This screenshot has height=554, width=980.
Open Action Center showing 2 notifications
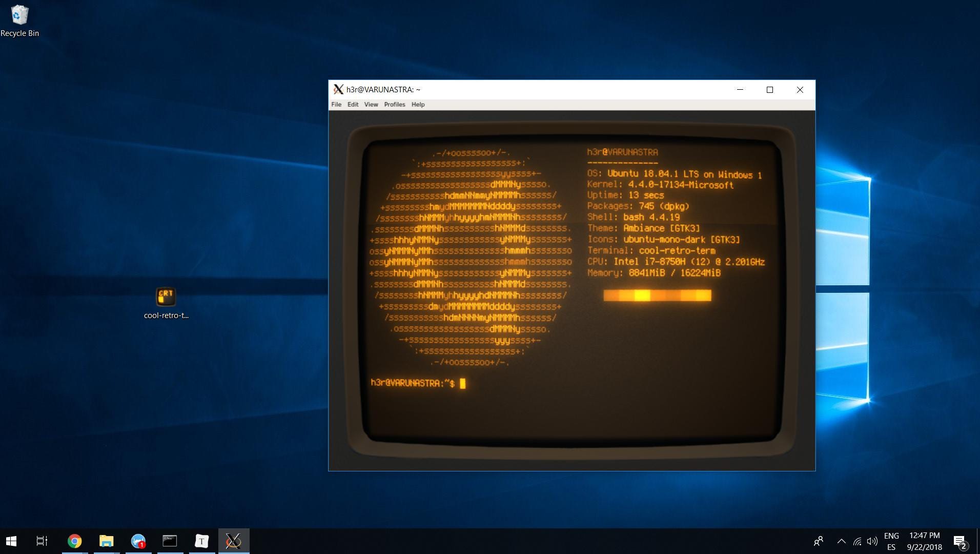(x=959, y=541)
